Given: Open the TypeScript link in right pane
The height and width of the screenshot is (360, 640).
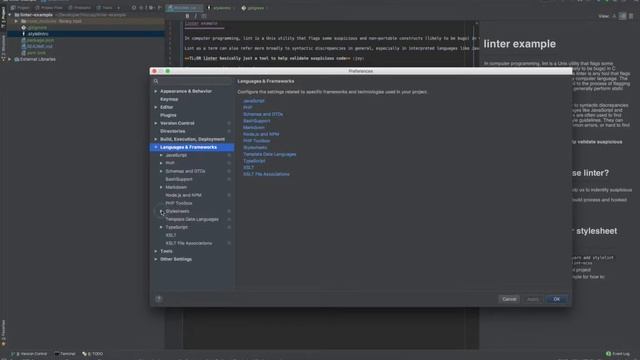Looking at the screenshot, I should [x=254, y=161].
